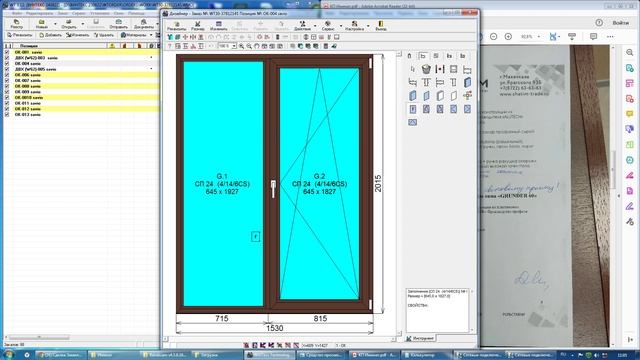Select the pointer arrow tool in palette
Screen dimensions: 640x360
tap(413, 69)
